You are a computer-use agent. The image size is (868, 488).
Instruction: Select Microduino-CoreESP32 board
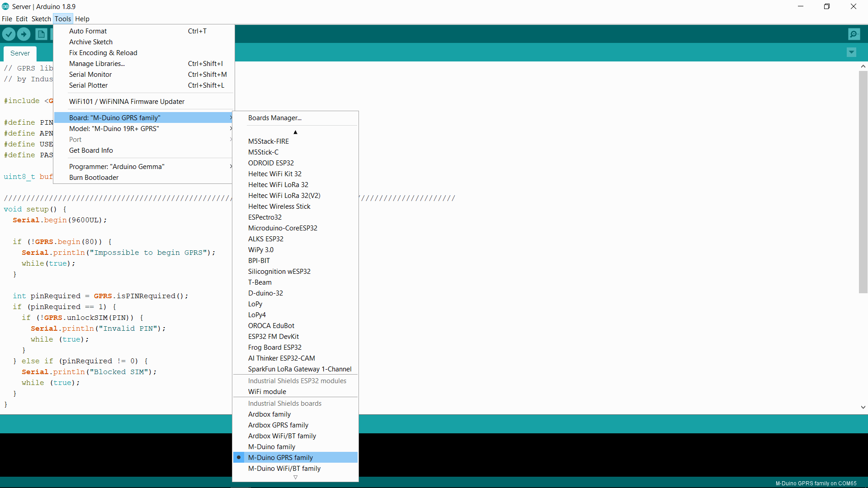pos(296,228)
